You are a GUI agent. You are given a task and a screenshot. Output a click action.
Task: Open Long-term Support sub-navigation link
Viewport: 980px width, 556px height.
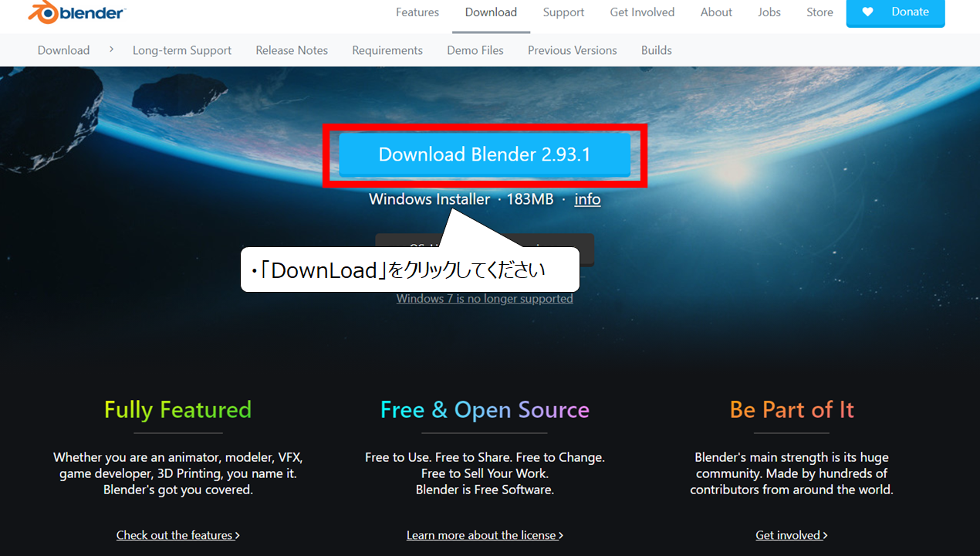point(182,50)
